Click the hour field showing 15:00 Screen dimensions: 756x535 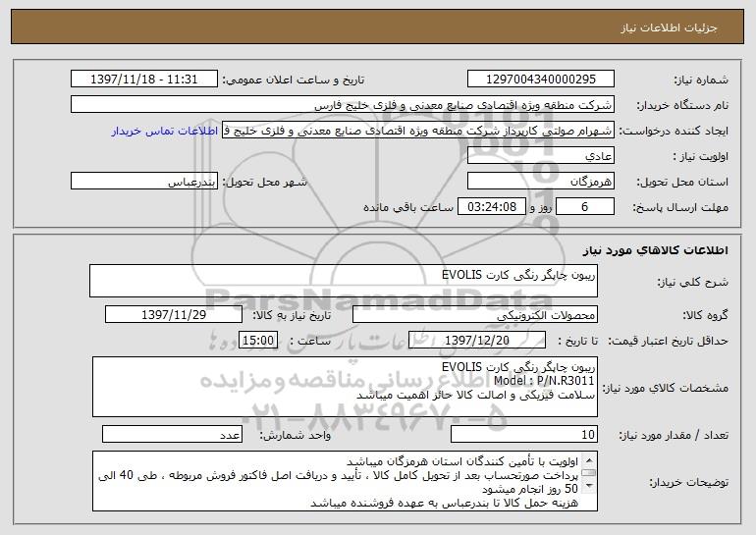pos(258,341)
